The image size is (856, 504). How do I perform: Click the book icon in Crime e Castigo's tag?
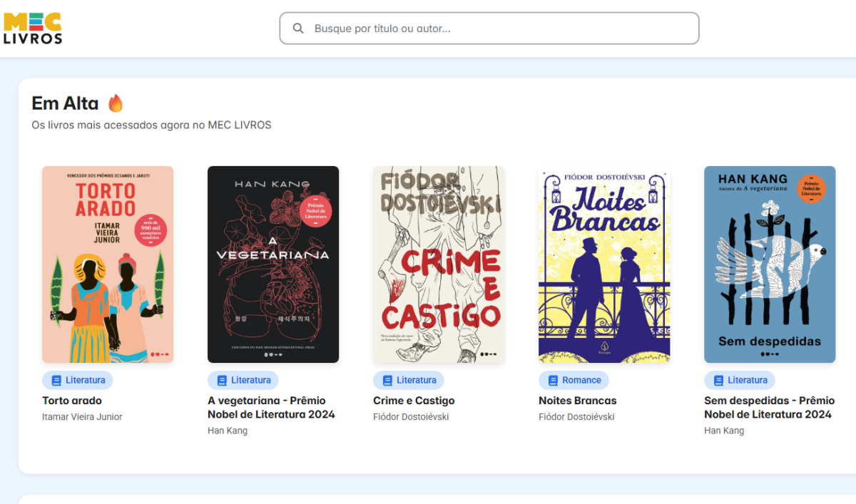pyautogui.click(x=387, y=381)
